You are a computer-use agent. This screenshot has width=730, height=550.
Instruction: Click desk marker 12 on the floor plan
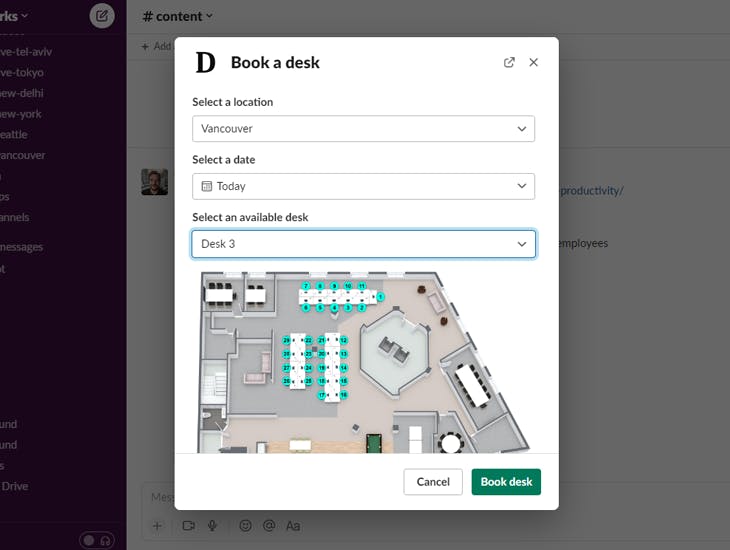(x=344, y=340)
